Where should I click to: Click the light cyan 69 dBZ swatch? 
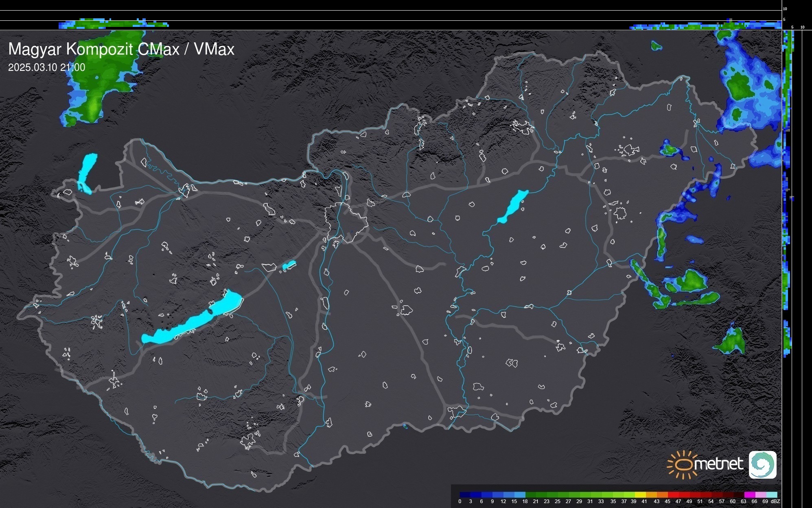772,495
